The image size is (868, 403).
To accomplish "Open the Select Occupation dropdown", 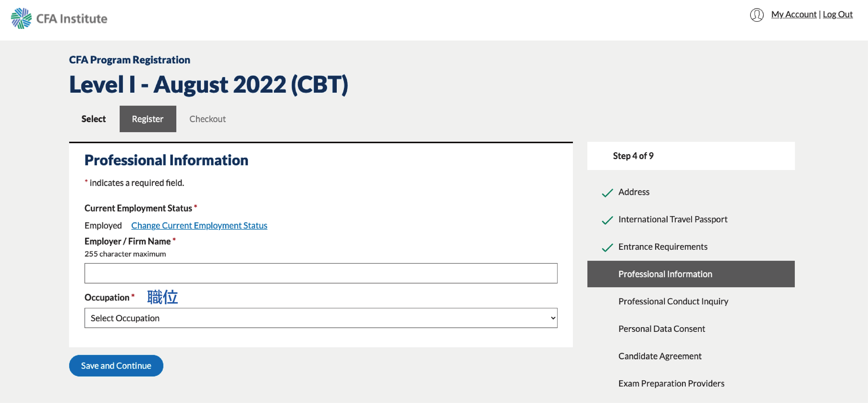I will pos(321,318).
